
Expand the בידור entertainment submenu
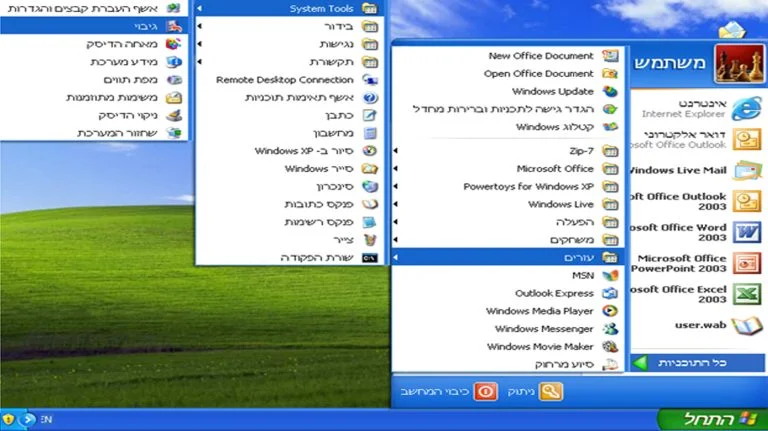tap(289, 26)
